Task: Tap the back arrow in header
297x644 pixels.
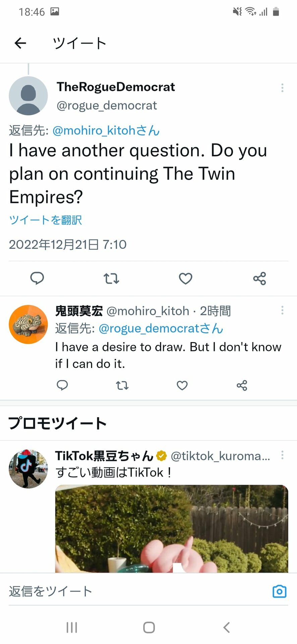Action: click(x=20, y=43)
